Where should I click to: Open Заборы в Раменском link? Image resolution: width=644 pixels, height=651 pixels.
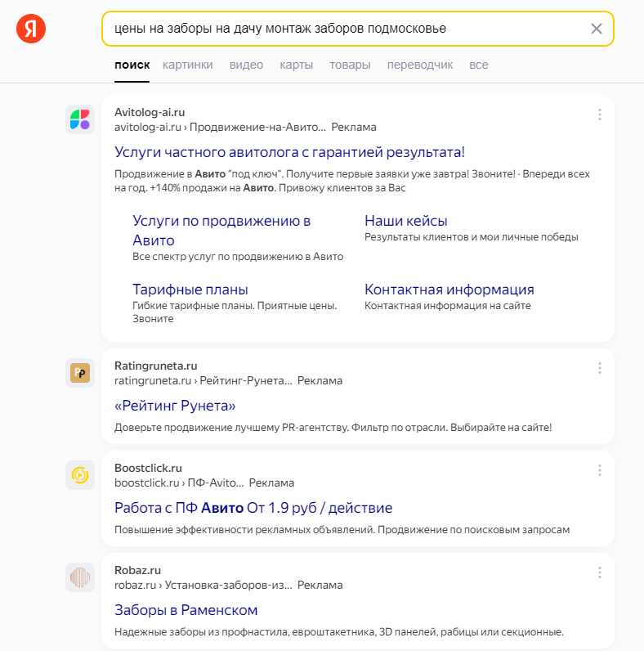(186, 610)
